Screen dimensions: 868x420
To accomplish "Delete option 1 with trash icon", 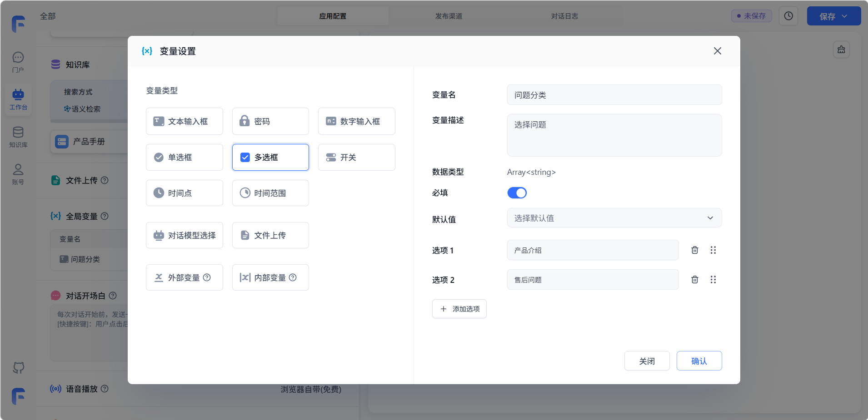I will (694, 250).
